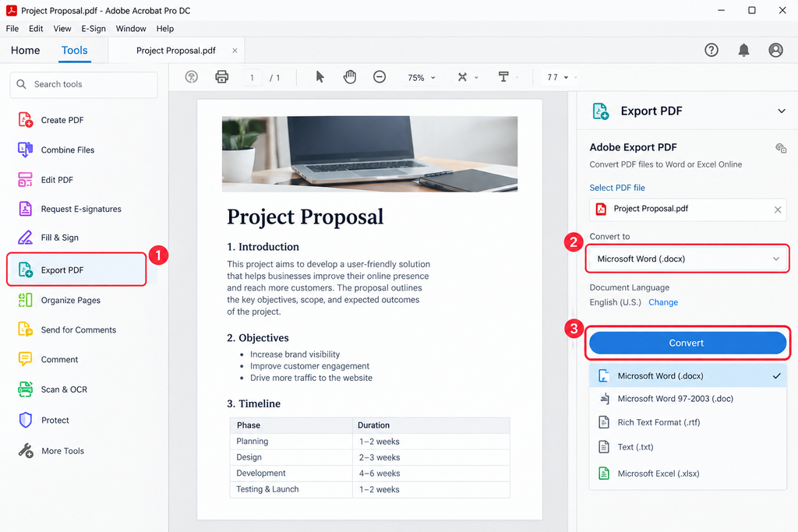Open the File menu
This screenshot has height=532, width=798.
pyautogui.click(x=12, y=29)
